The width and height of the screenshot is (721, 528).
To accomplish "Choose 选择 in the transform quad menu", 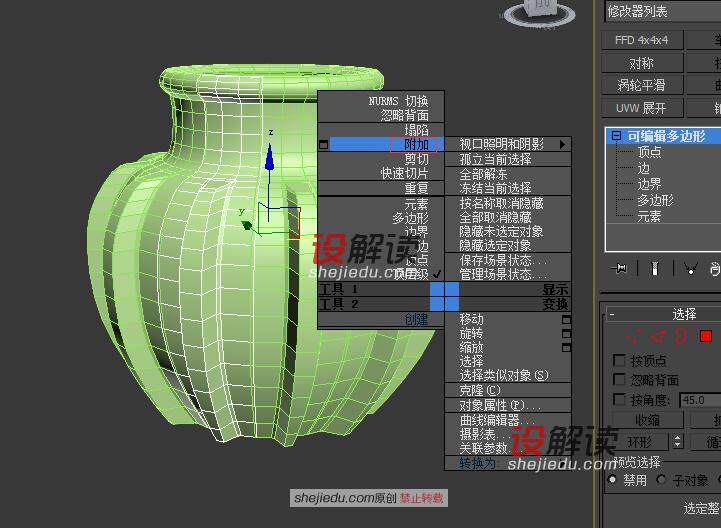I will pyautogui.click(x=472, y=362).
